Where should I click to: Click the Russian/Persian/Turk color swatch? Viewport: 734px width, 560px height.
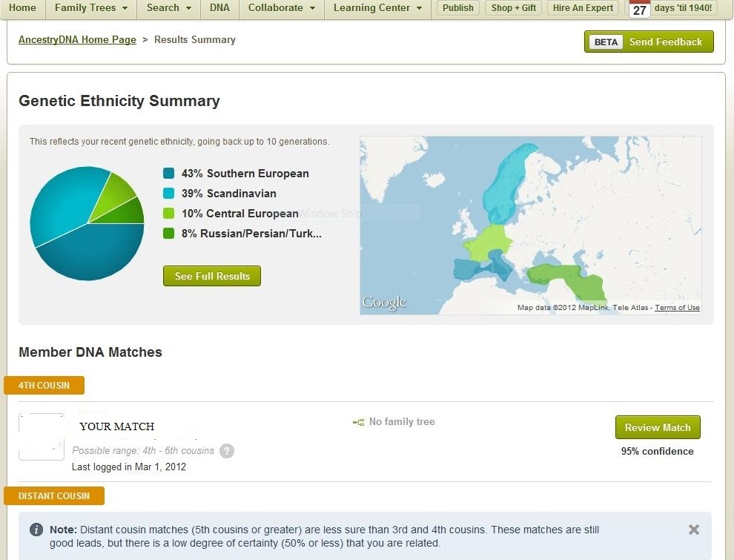click(x=168, y=233)
